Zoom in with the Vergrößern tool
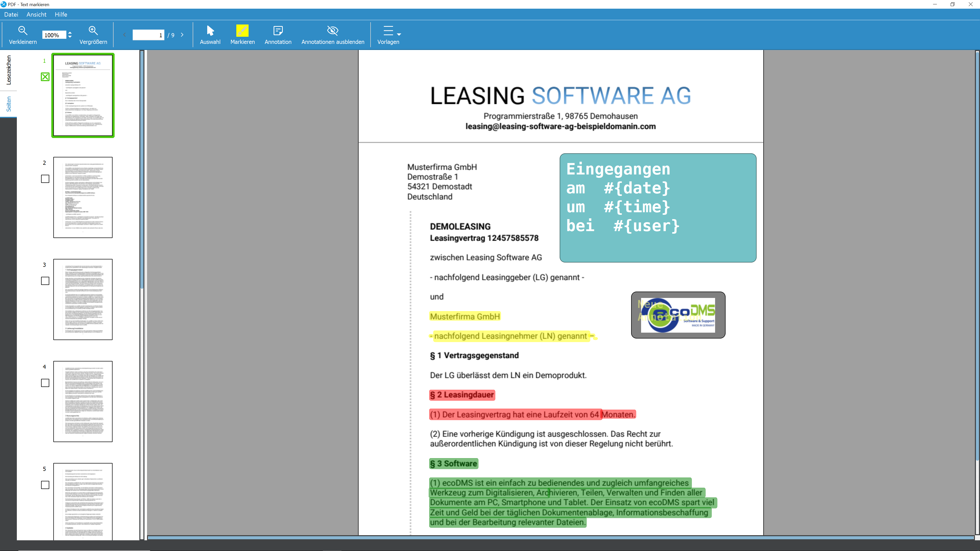 93,35
